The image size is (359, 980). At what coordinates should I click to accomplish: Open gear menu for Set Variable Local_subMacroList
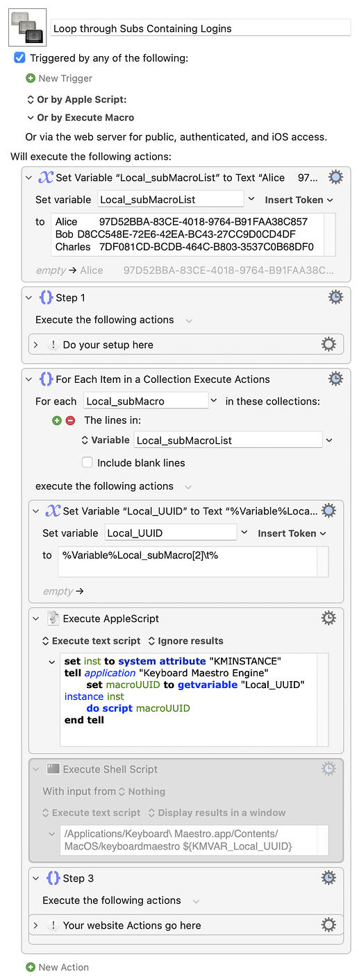[335, 177]
